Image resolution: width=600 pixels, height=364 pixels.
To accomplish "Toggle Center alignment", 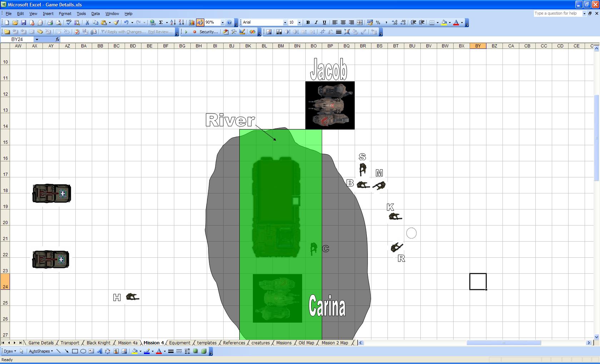I will click(343, 22).
